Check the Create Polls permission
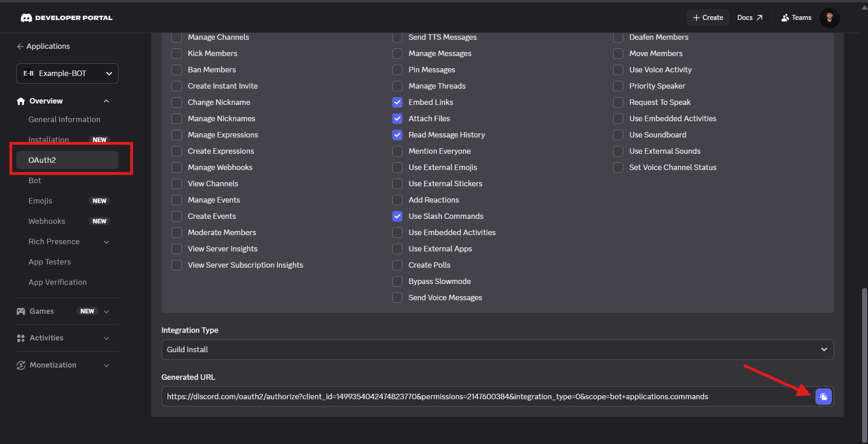Viewport: 868px width, 444px height. pyautogui.click(x=397, y=265)
